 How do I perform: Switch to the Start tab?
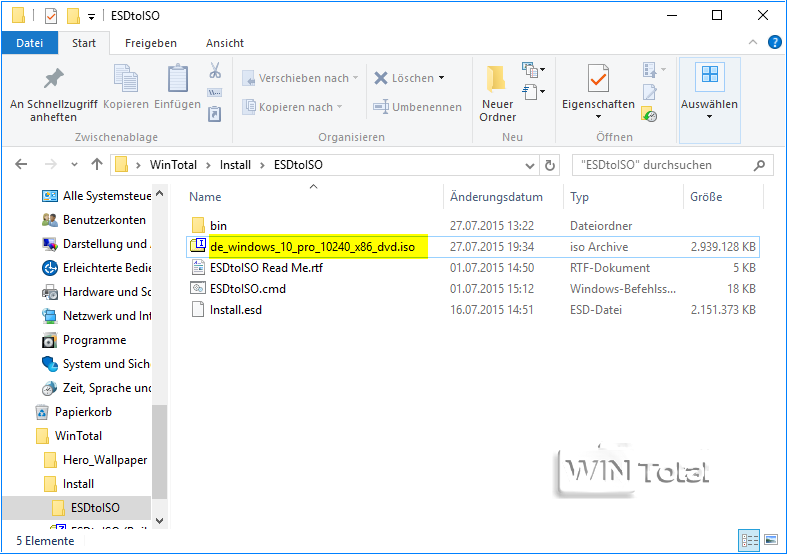[84, 43]
